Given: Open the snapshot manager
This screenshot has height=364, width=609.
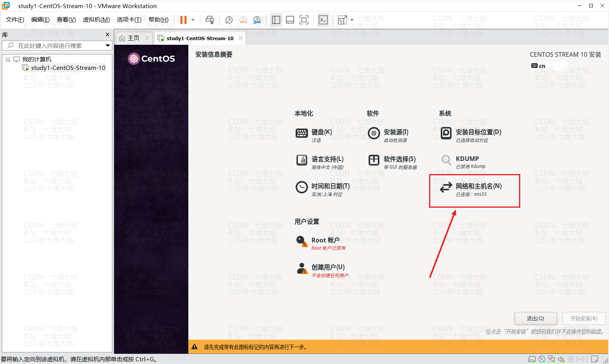Looking at the screenshot, I should [257, 20].
